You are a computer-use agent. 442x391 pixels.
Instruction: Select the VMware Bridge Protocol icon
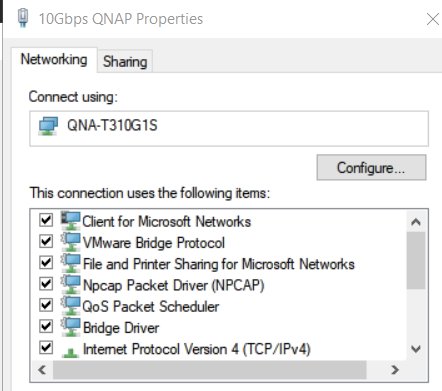click(71, 242)
